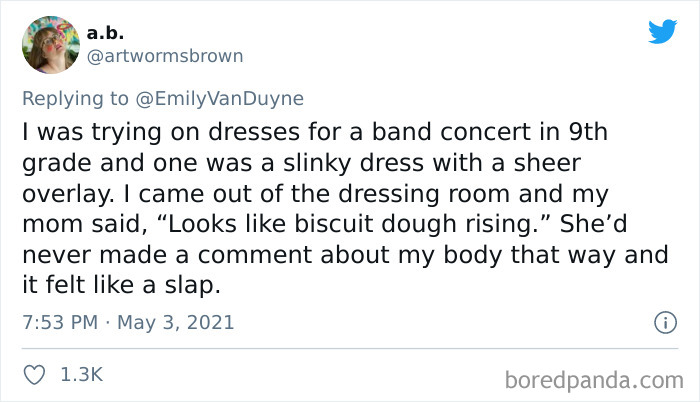The width and height of the screenshot is (700, 402).
Task: Click the tweet line starting "I was trying"
Action: tap(315, 132)
